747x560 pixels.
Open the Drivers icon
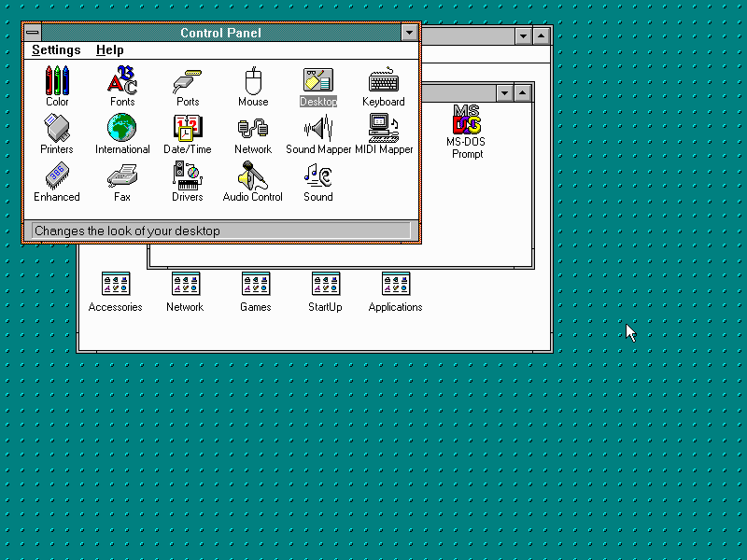click(188, 175)
